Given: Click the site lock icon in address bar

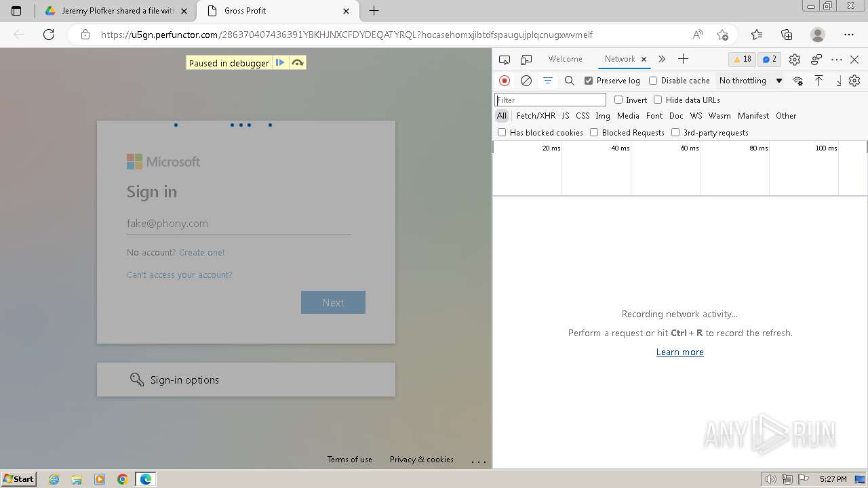Looking at the screenshot, I should tap(85, 35).
